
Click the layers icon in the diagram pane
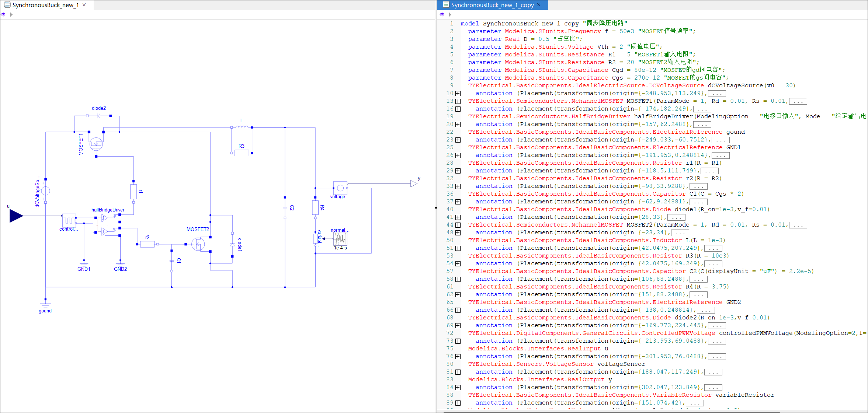[x=4, y=14]
